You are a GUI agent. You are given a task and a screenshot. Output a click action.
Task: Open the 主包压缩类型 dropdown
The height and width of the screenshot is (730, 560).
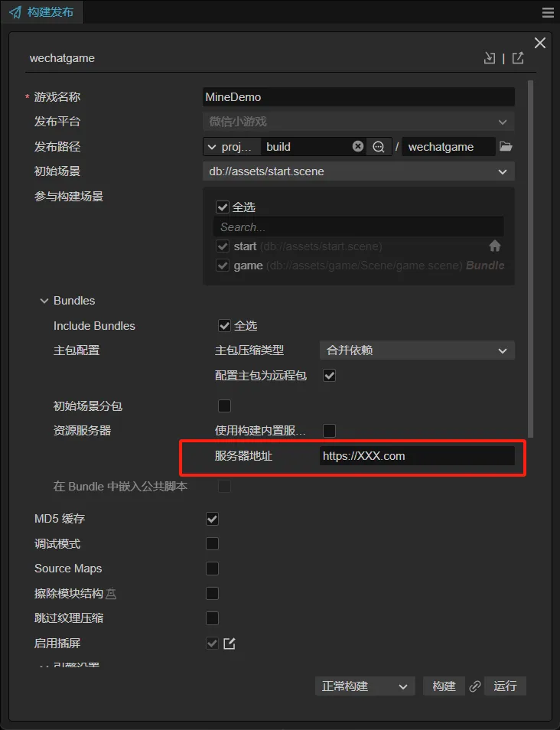pos(416,350)
